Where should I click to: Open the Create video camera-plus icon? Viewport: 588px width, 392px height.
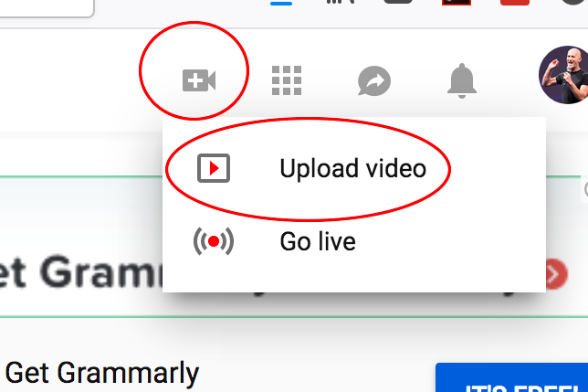(x=199, y=80)
